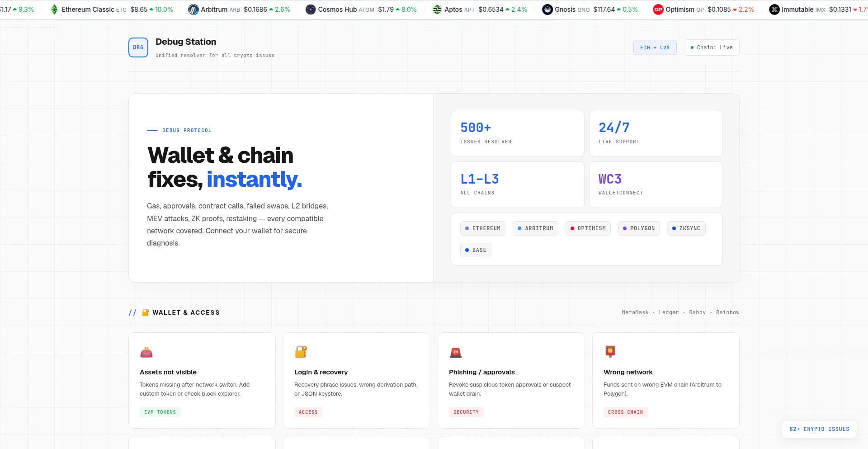
Task: Click the lock icon on Login & recovery
Action: (301, 352)
